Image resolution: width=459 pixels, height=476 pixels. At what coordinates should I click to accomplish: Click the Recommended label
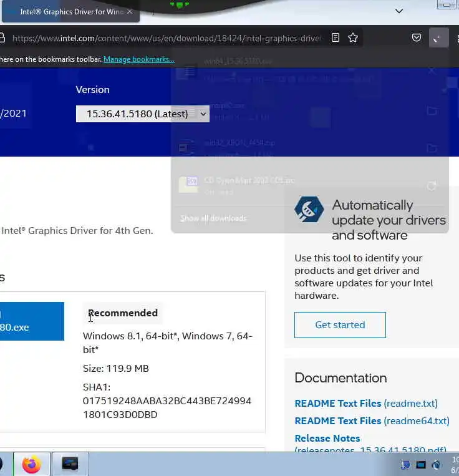[123, 313]
